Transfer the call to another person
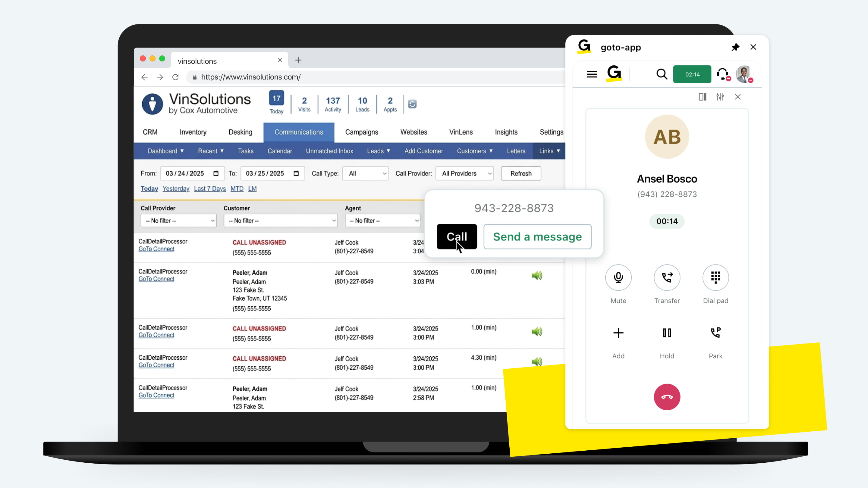Image resolution: width=868 pixels, height=488 pixels. click(667, 277)
